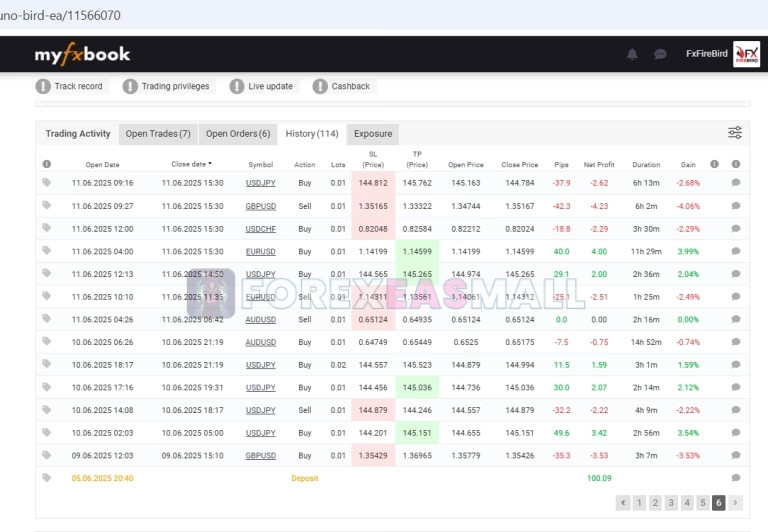The image size is (768, 532).
Task: Select page 3 in pagination
Action: (671, 503)
